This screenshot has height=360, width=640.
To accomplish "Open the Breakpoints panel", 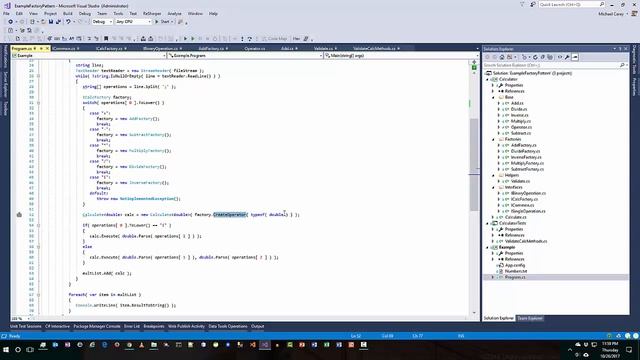I will point(154,327).
